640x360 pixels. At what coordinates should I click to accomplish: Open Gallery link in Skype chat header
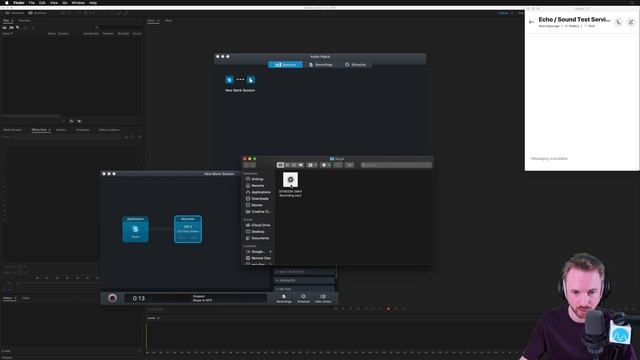pyautogui.click(x=572, y=26)
